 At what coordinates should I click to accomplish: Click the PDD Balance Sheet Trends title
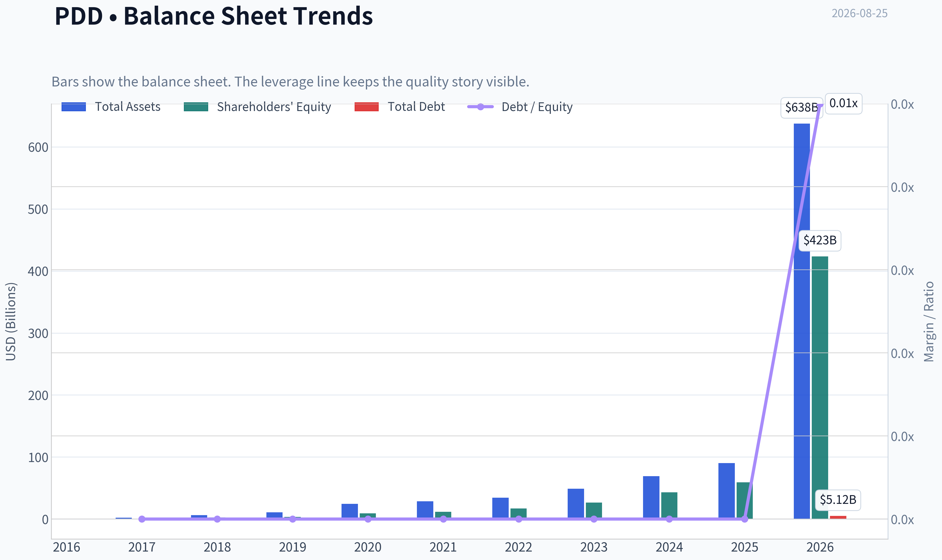pyautogui.click(x=214, y=16)
